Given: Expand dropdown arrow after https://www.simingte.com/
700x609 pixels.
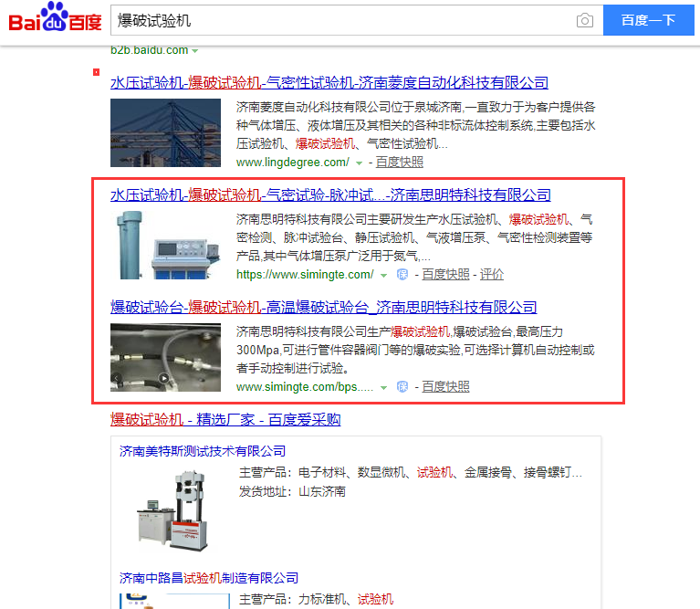Looking at the screenshot, I should (383, 276).
